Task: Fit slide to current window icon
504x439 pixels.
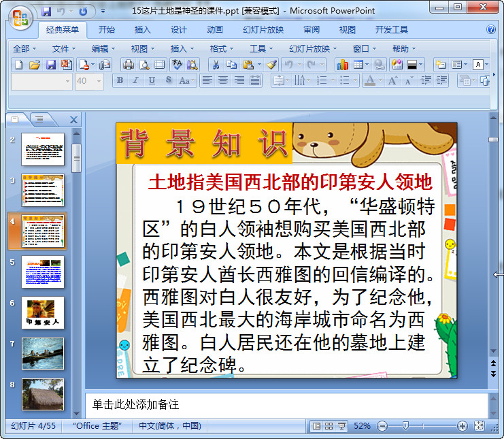Action: pyautogui.click(x=479, y=426)
